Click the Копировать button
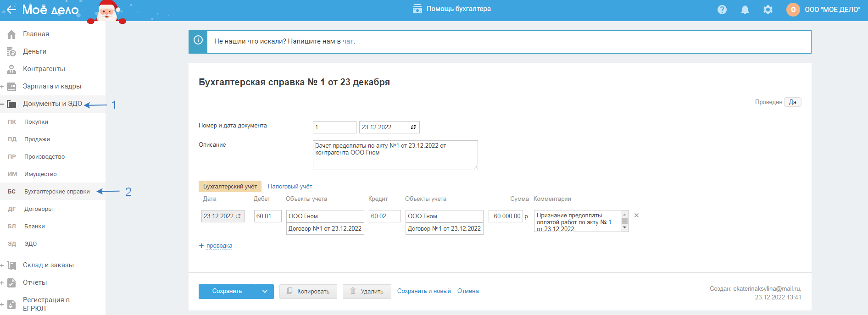This screenshot has width=868, height=315. 308,291
